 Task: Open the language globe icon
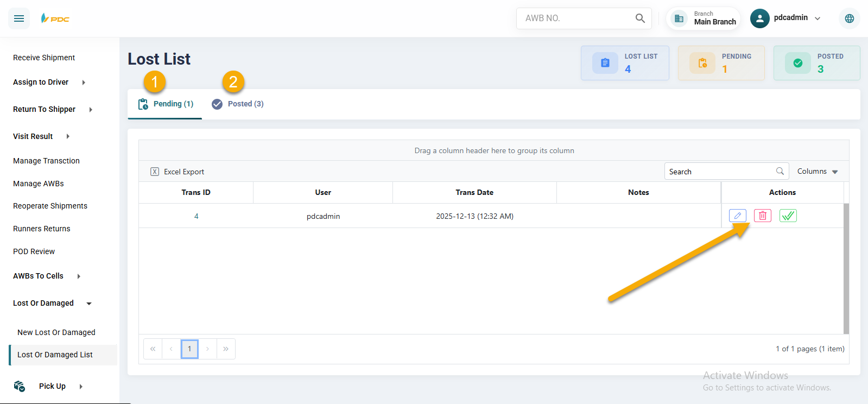point(849,18)
